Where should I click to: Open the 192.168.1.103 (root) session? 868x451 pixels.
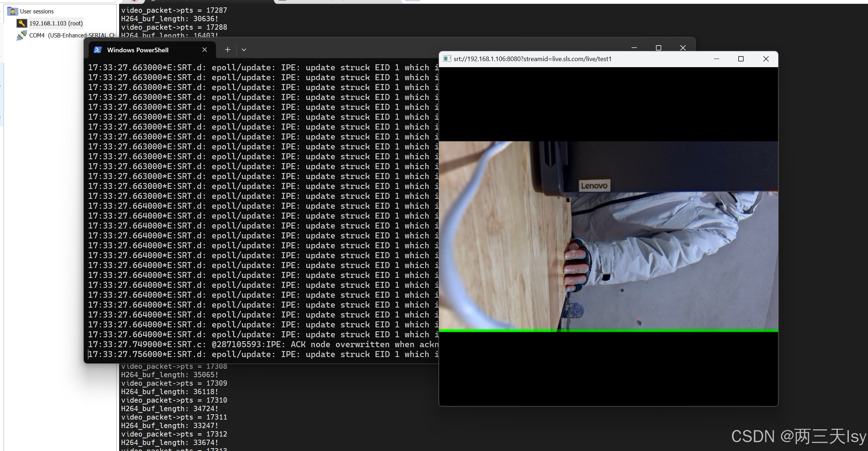56,23
